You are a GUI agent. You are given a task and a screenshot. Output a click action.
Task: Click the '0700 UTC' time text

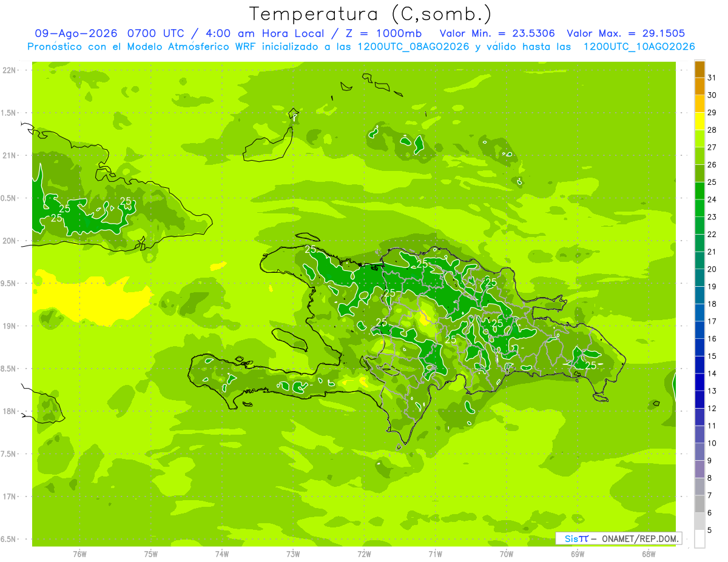pos(157,33)
